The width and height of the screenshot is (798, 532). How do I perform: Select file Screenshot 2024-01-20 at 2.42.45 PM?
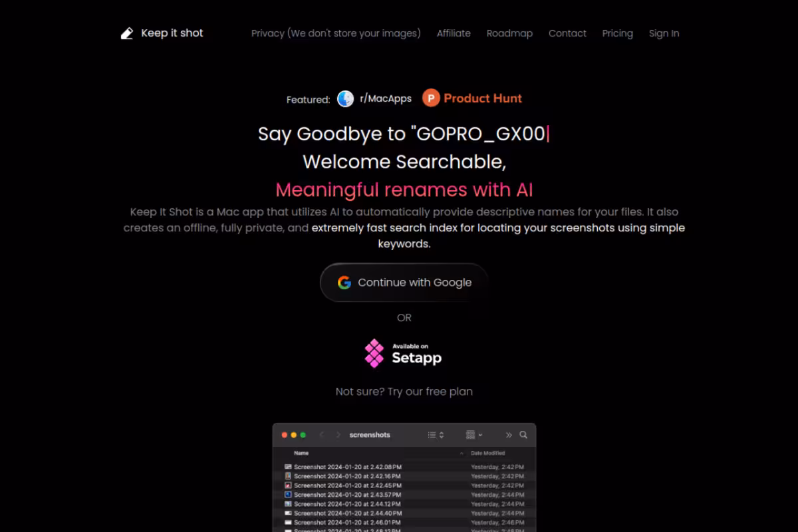point(348,485)
